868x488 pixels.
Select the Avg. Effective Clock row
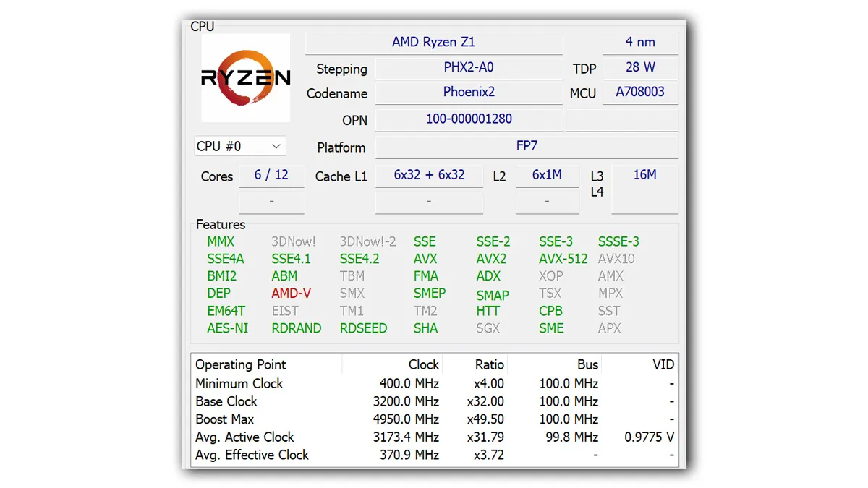coord(435,455)
